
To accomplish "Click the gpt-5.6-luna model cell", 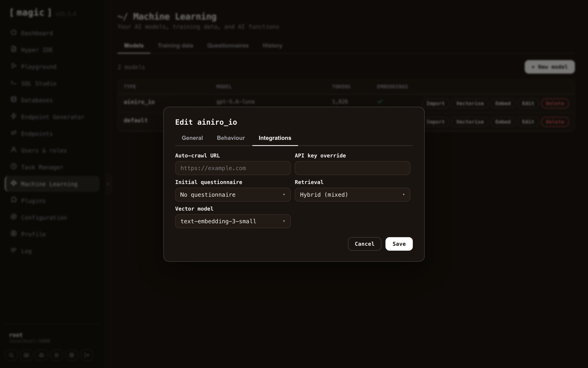I will 236,102.
